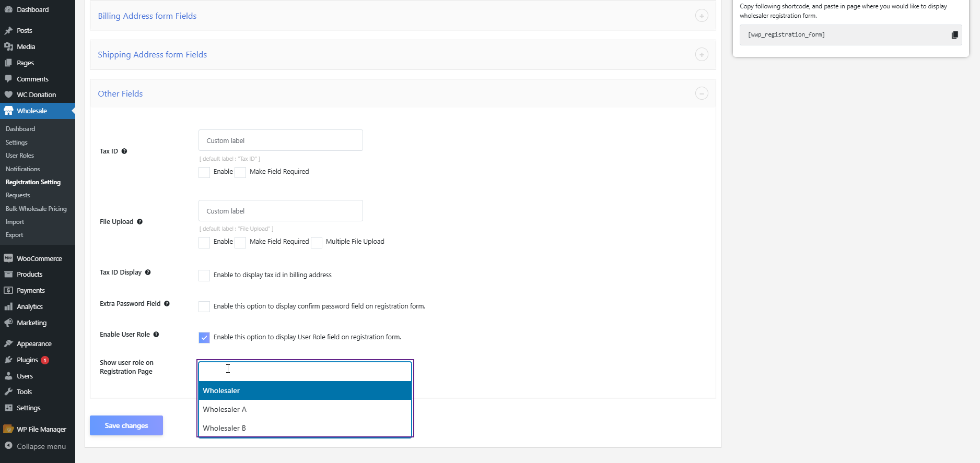Expand Shipping Address form Fields plus button

(702, 54)
